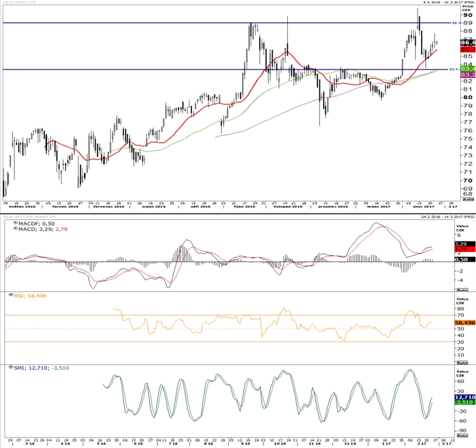Click the Auto button on price scale
Screen dimensions: 476x448
click(468, 199)
